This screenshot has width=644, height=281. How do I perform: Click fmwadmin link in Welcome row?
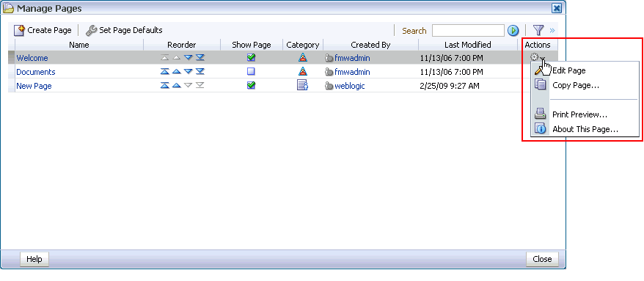(352, 59)
